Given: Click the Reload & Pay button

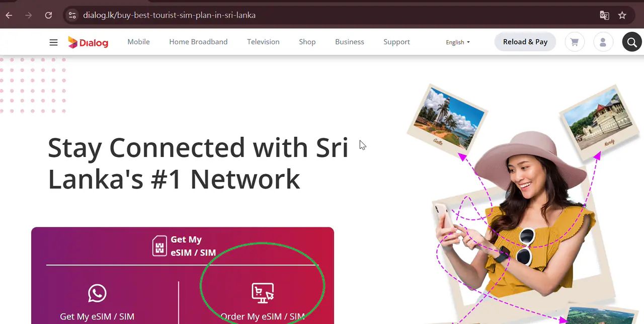Looking at the screenshot, I should coord(525,42).
